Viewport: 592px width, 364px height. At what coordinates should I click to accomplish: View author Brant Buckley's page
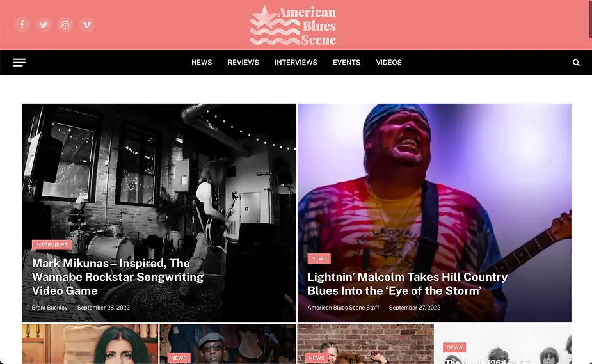point(49,308)
